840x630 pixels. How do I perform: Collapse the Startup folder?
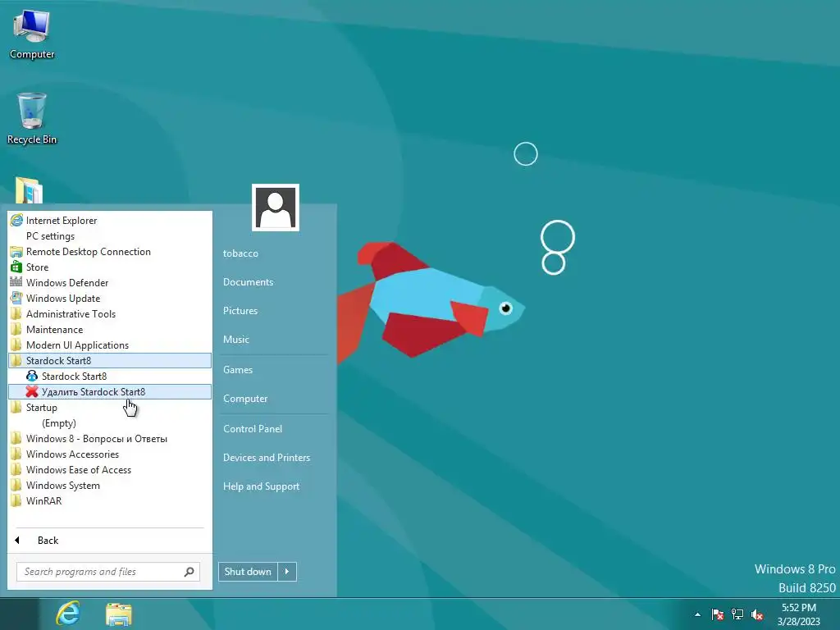pyautogui.click(x=110, y=407)
